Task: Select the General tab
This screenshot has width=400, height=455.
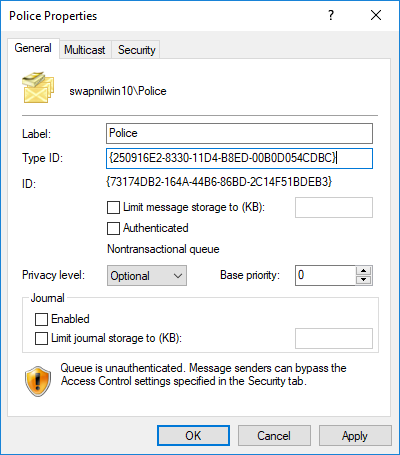Action: point(33,49)
